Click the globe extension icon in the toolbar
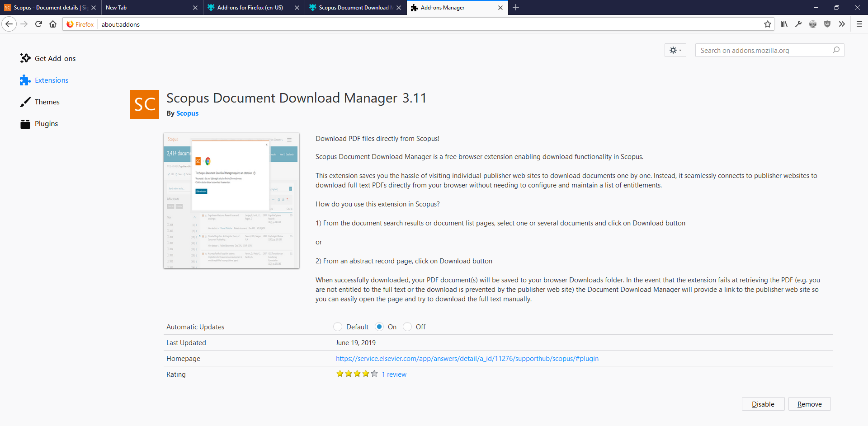 click(813, 24)
